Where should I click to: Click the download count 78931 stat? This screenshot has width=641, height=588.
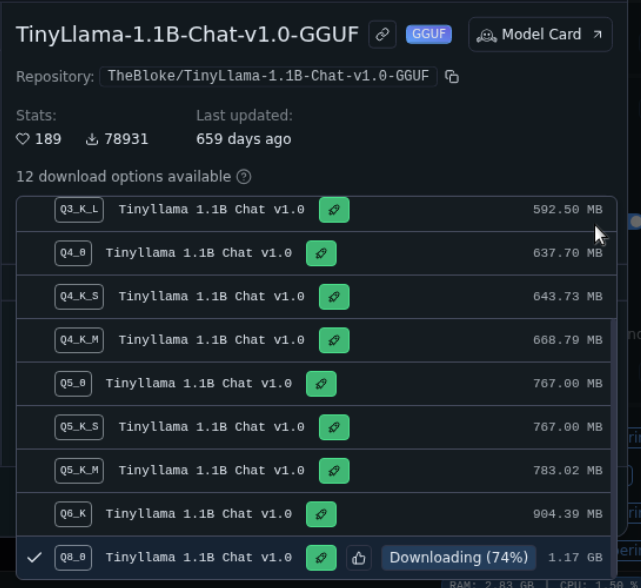click(117, 139)
